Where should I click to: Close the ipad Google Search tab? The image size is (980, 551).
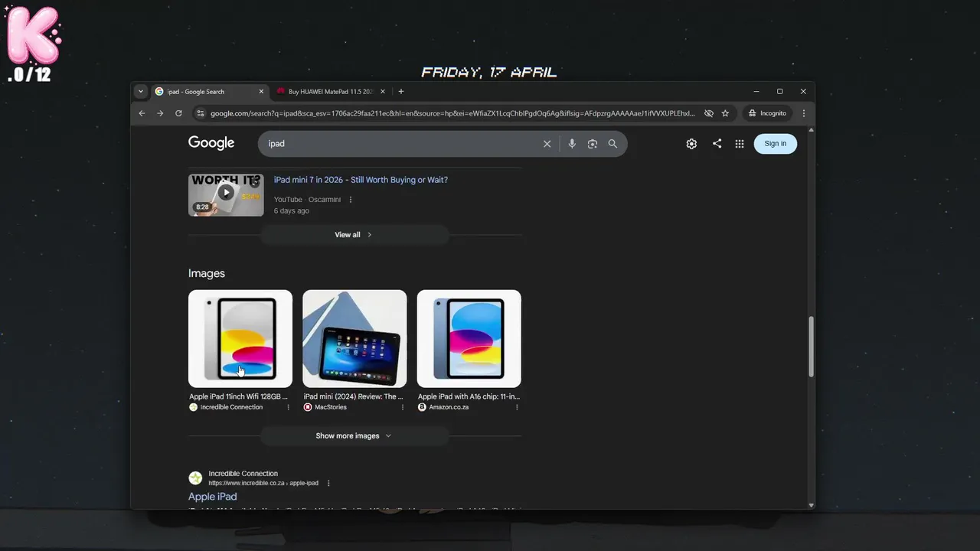click(261, 92)
